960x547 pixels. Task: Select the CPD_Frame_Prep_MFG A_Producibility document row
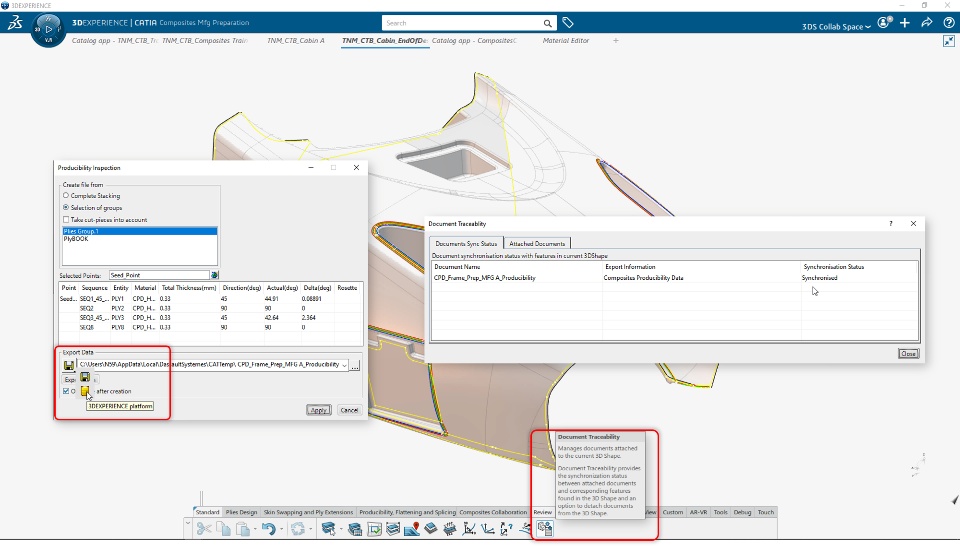point(675,277)
